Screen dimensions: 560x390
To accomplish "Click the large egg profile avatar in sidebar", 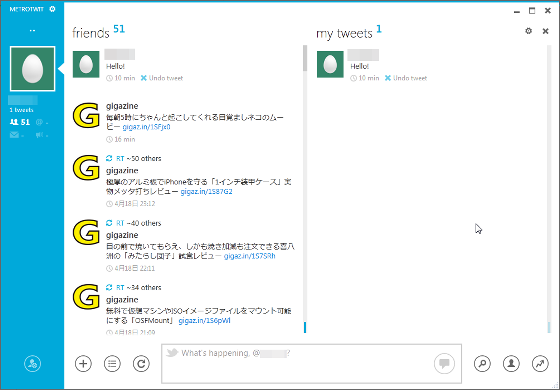I will [x=32, y=69].
